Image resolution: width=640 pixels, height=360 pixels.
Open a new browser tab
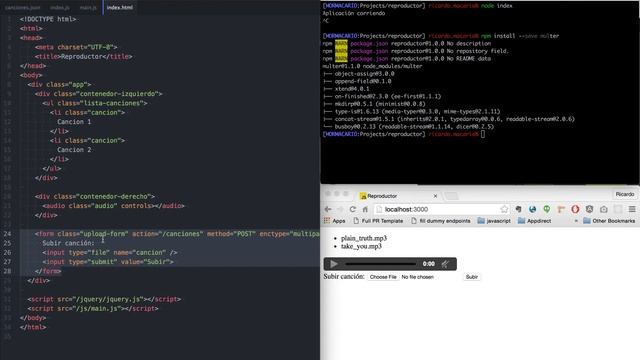pyautogui.click(x=451, y=196)
